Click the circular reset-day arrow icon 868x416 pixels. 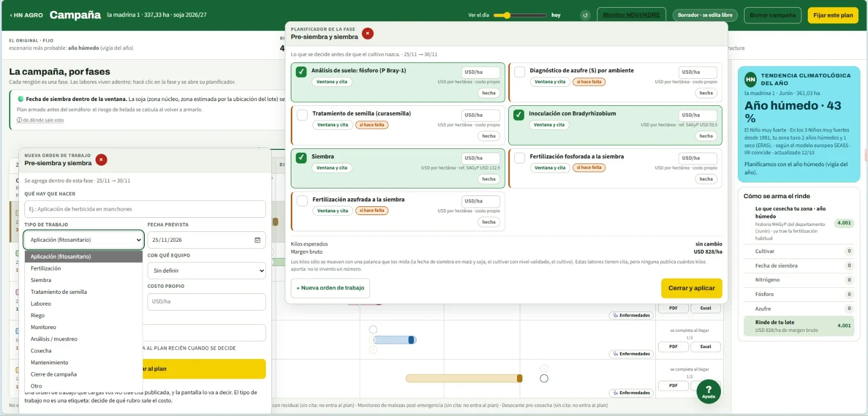[585, 15]
